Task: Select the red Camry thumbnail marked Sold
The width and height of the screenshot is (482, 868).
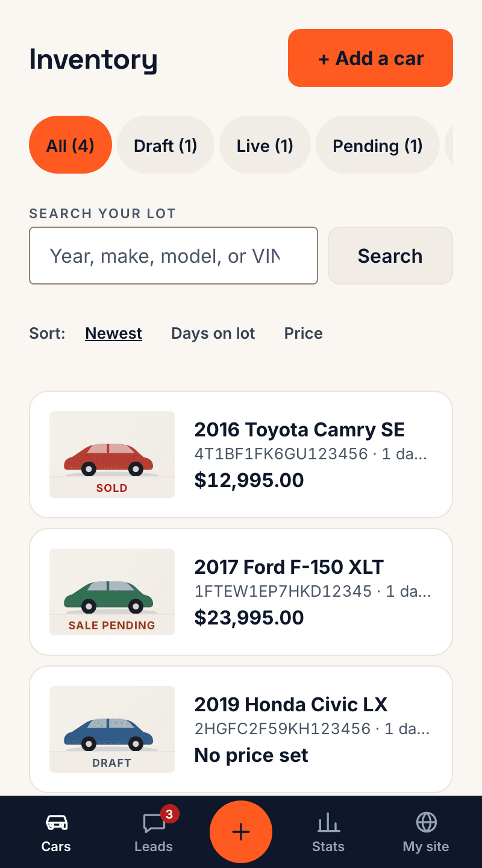Action: (112, 454)
